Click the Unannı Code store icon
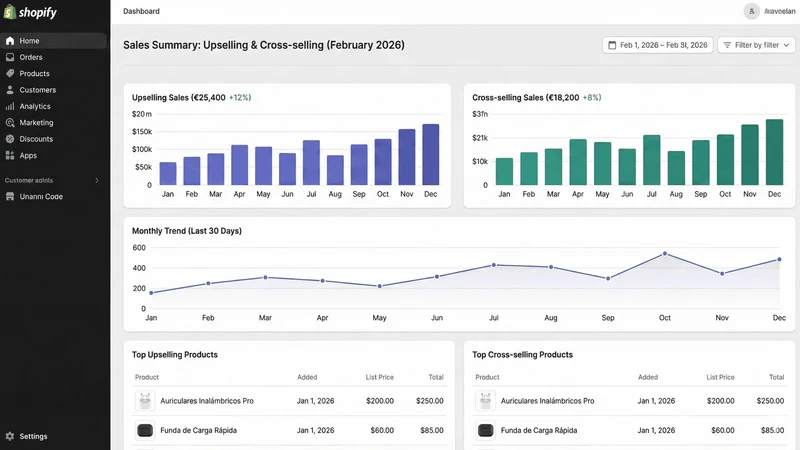Image resolution: width=800 pixels, height=450 pixels. point(10,196)
